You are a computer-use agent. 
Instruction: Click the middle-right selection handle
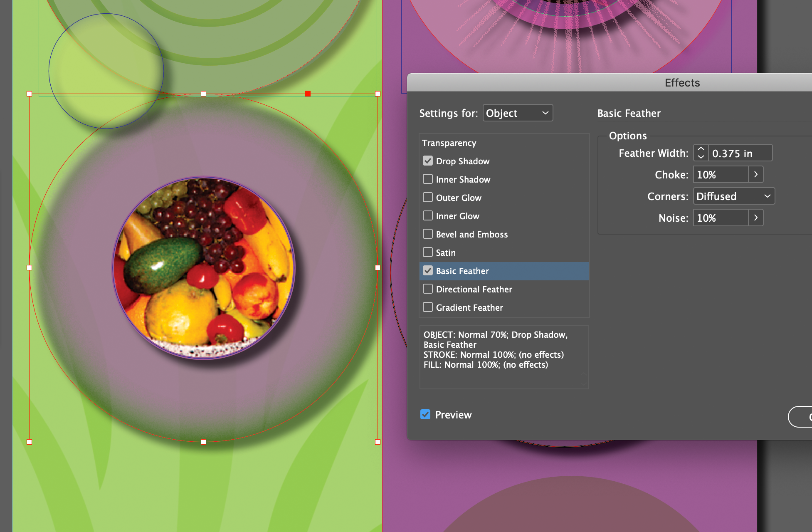378,268
